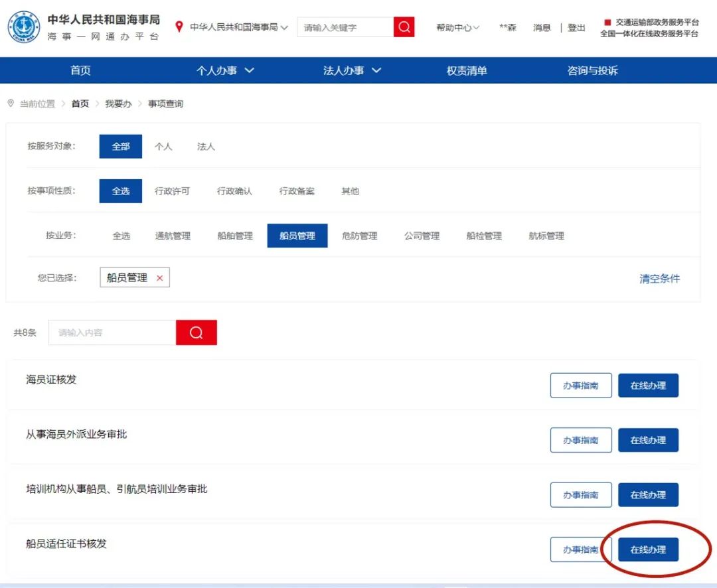Expand the 个人办事 nav menu
This screenshot has height=588, width=717.
tap(225, 70)
